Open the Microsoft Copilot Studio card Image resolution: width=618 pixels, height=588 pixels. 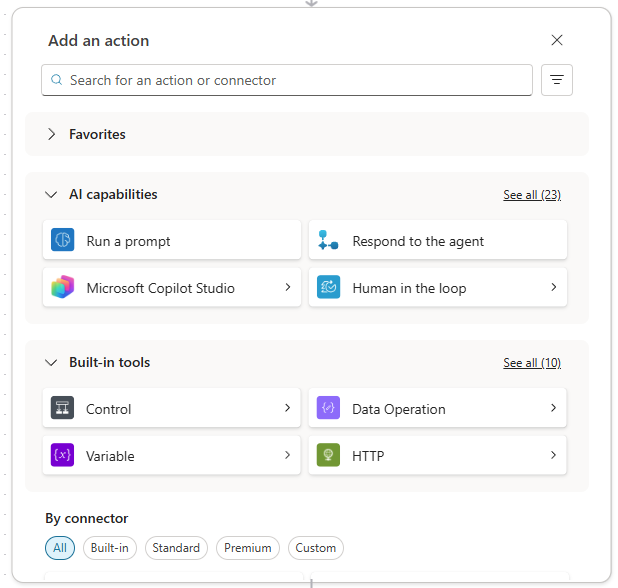(x=172, y=287)
